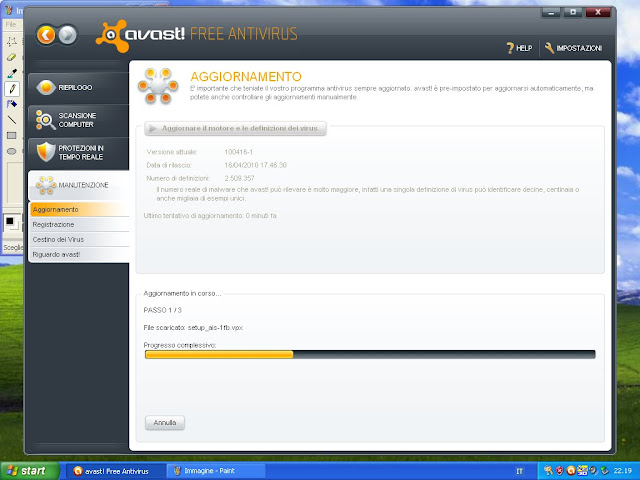Open the Scansione Computer section

pyautogui.click(x=78, y=120)
